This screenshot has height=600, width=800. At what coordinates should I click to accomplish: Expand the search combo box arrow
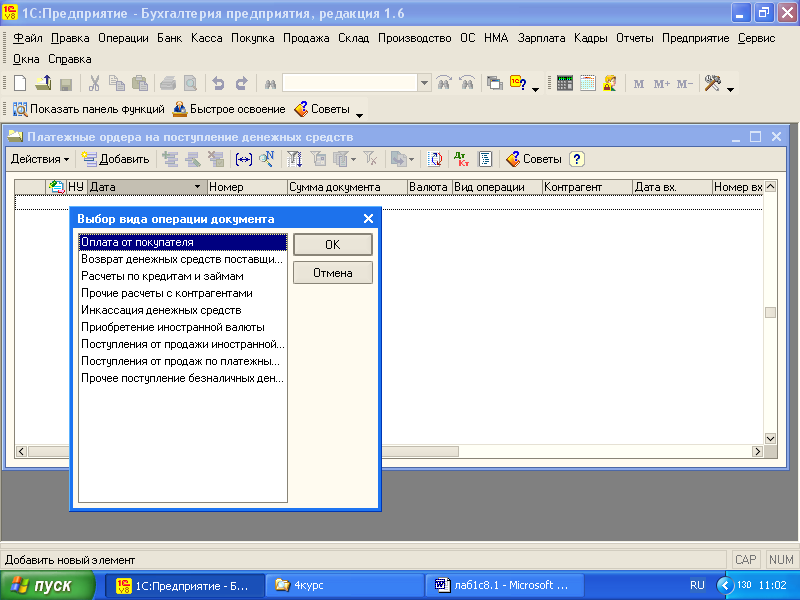pos(424,83)
